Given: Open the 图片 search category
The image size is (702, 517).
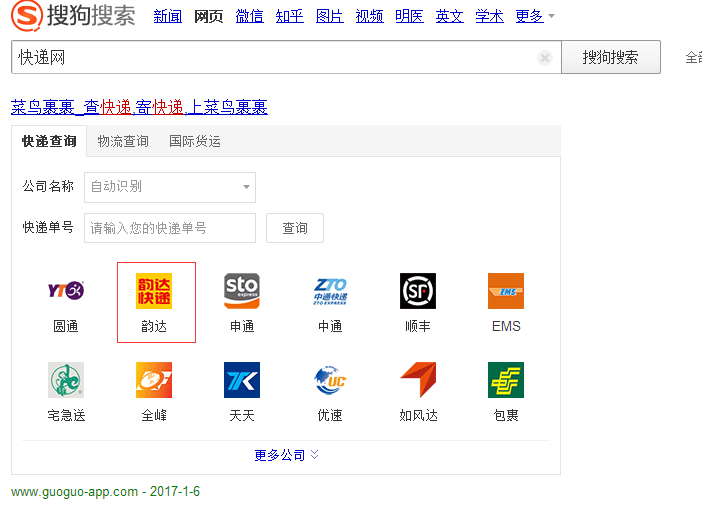Looking at the screenshot, I should (x=330, y=16).
